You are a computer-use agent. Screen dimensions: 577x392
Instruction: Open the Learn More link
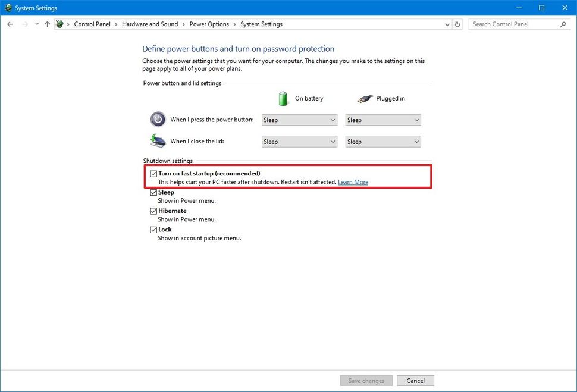click(353, 181)
